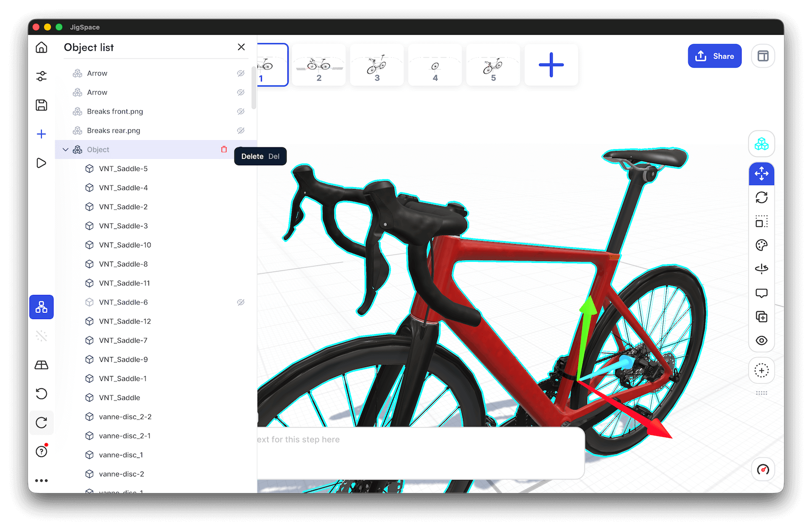This screenshot has width=812, height=530.
Task: Open step 4 thumbnail
Action: 435,65
